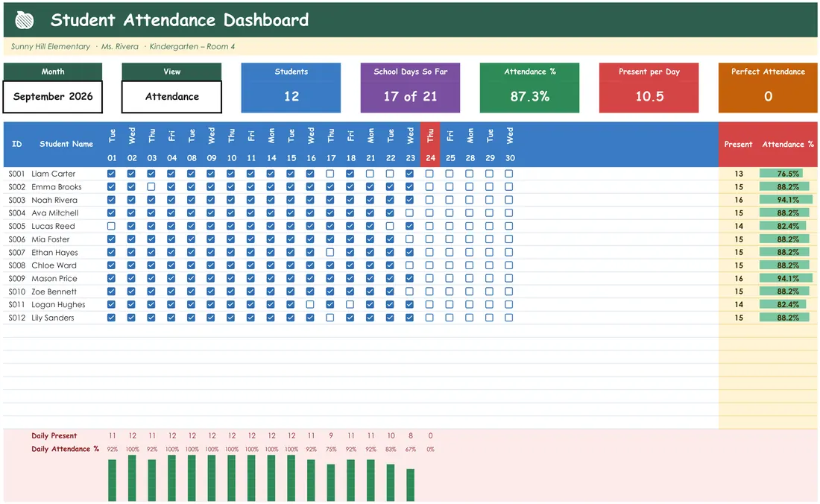
Task: Uncheck Liam Carter's attendance on day 01
Action: 111,174
